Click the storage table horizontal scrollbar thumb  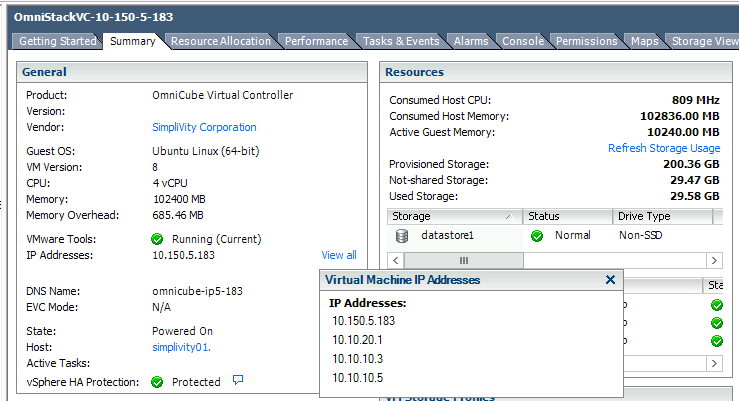[464, 261]
